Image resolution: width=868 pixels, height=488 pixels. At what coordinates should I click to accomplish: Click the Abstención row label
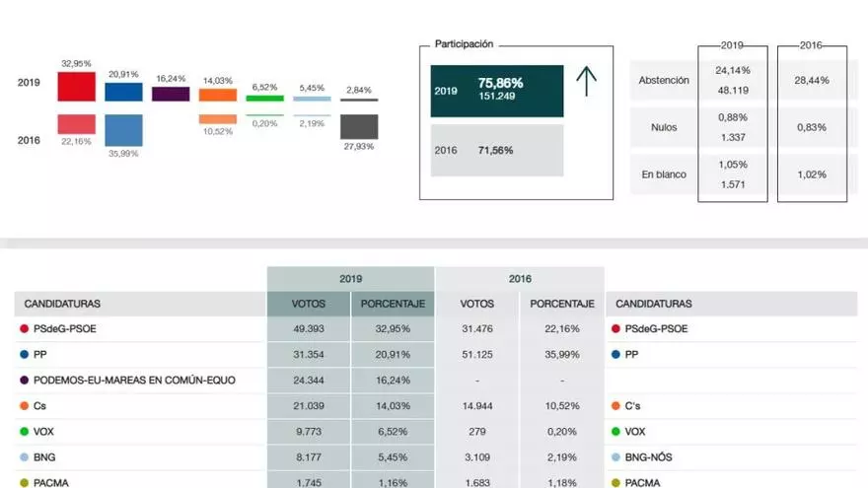[664, 80]
